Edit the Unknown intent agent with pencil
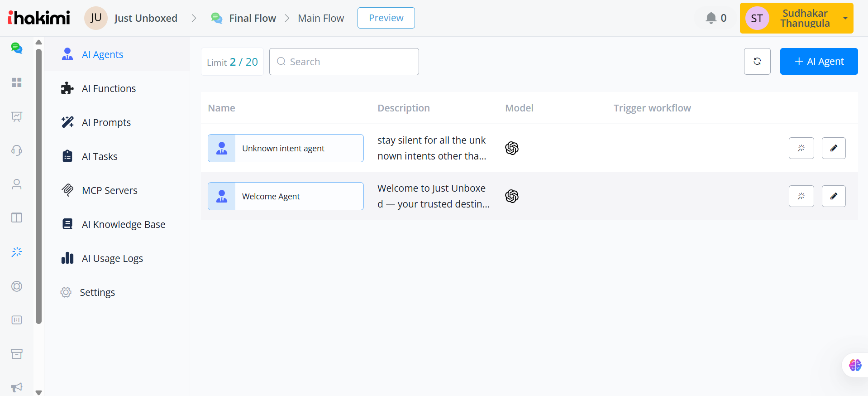 click(834, 148)
